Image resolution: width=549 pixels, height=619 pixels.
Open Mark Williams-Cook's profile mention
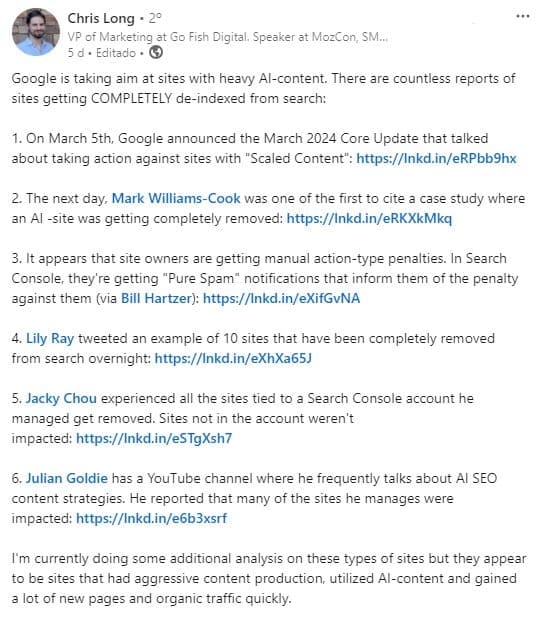(176, 198)
